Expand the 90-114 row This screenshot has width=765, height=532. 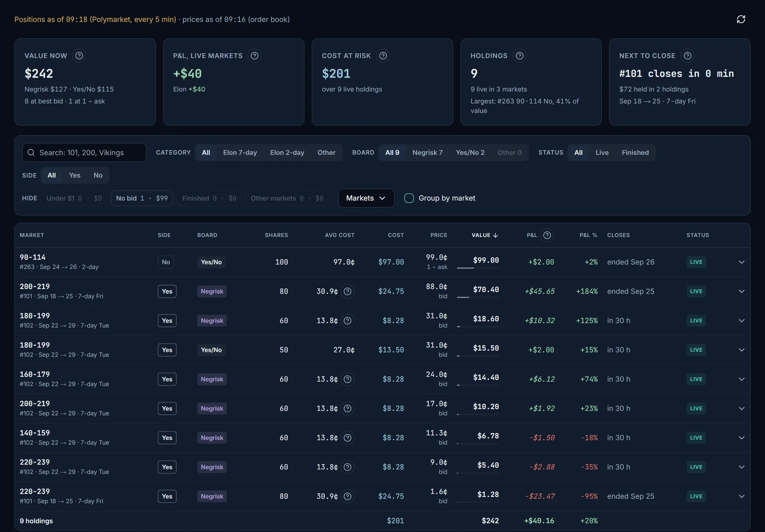pos(742,262)
